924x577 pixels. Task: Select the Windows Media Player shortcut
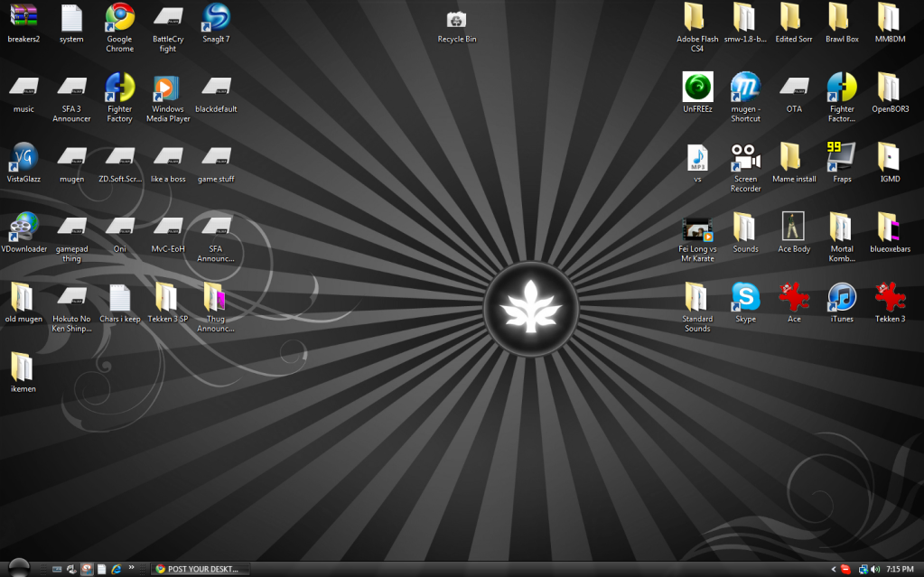[x=167, y=88]
